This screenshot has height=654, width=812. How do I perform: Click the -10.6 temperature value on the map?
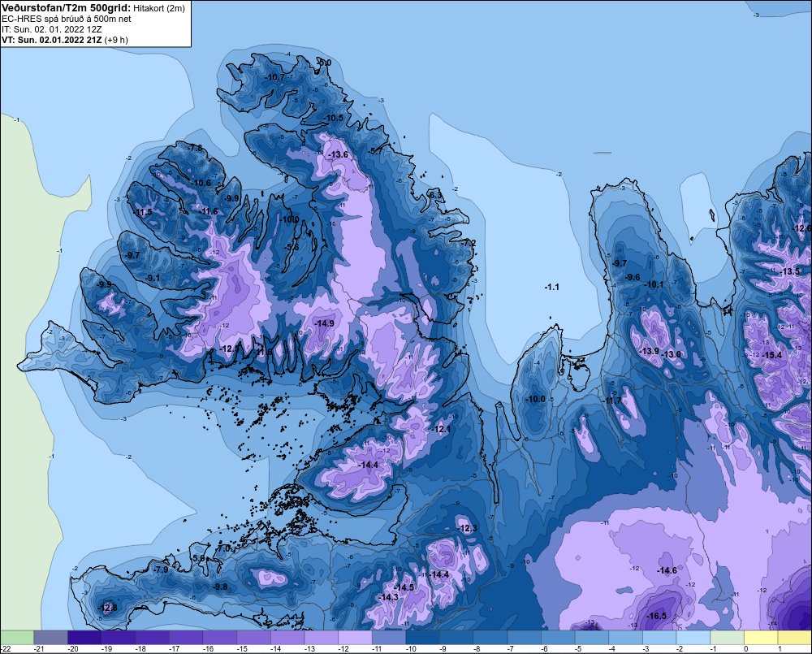click(x=201, y=183)
